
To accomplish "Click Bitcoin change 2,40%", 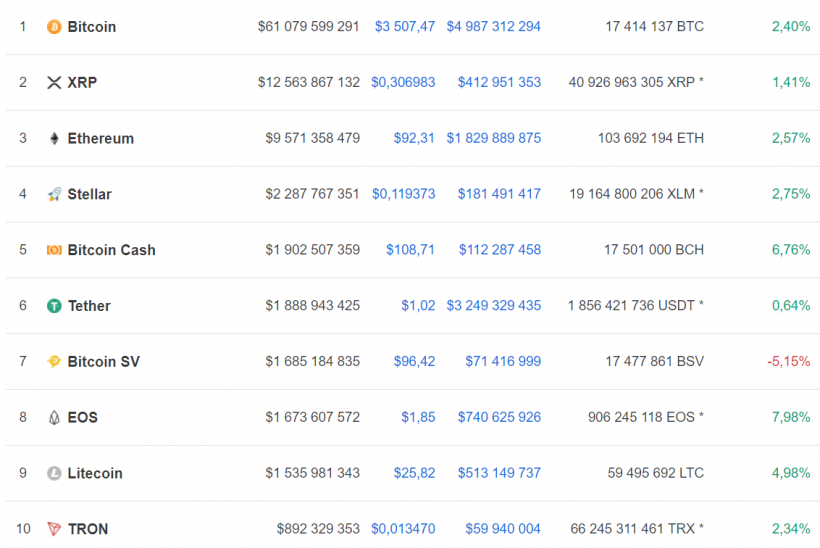I will pos(791,27).
